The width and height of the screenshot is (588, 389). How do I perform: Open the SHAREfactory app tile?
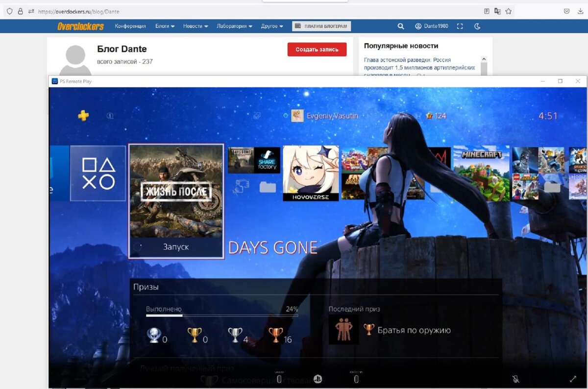[267, 160]
